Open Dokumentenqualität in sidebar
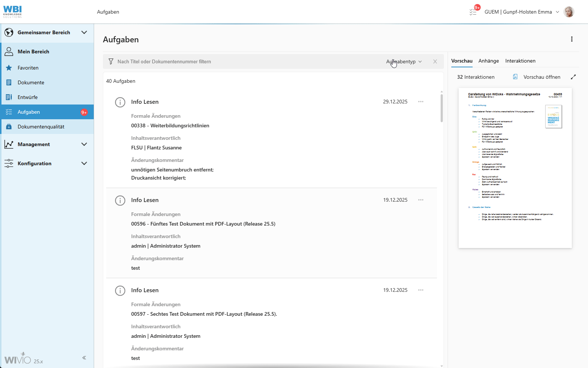 pyautogui.click(x=41, y=127)
